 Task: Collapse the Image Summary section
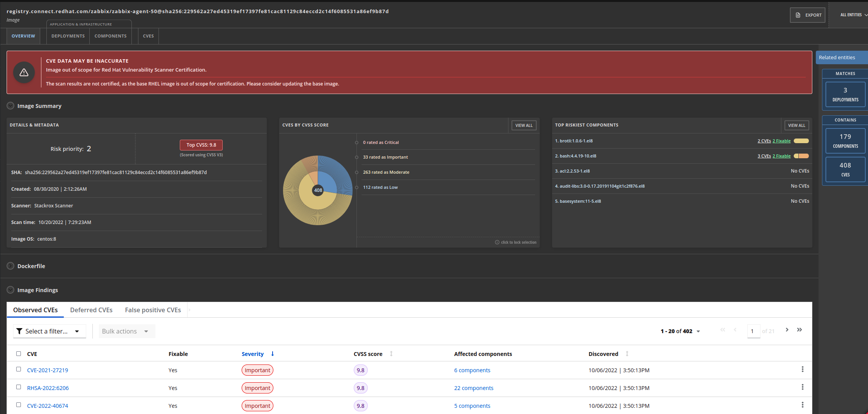[10, 106]
